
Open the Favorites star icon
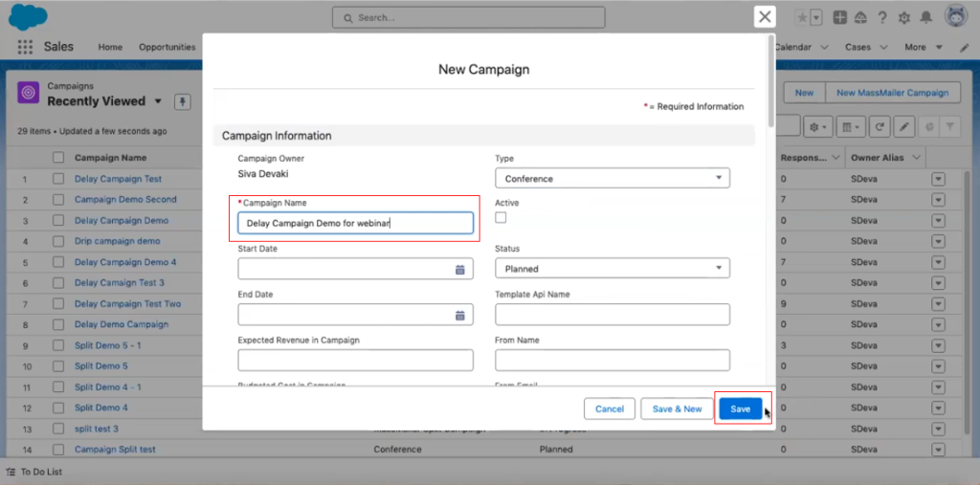click(802, 17)
